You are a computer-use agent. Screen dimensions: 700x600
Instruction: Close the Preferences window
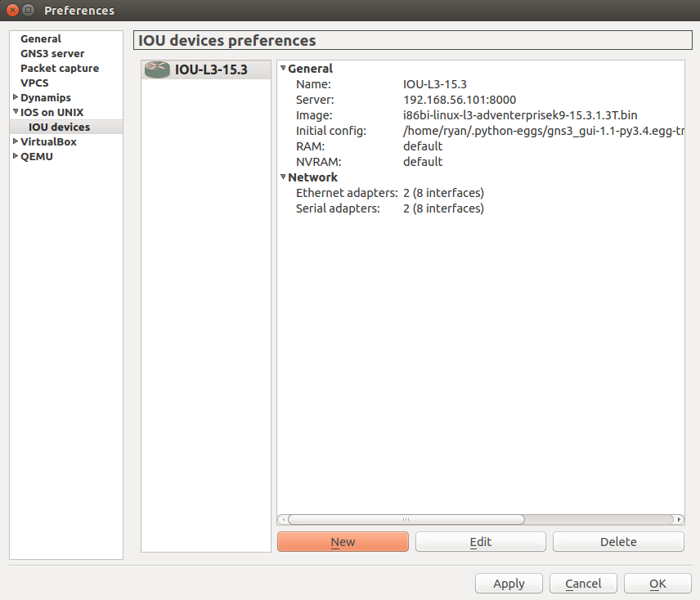(12, 10)
